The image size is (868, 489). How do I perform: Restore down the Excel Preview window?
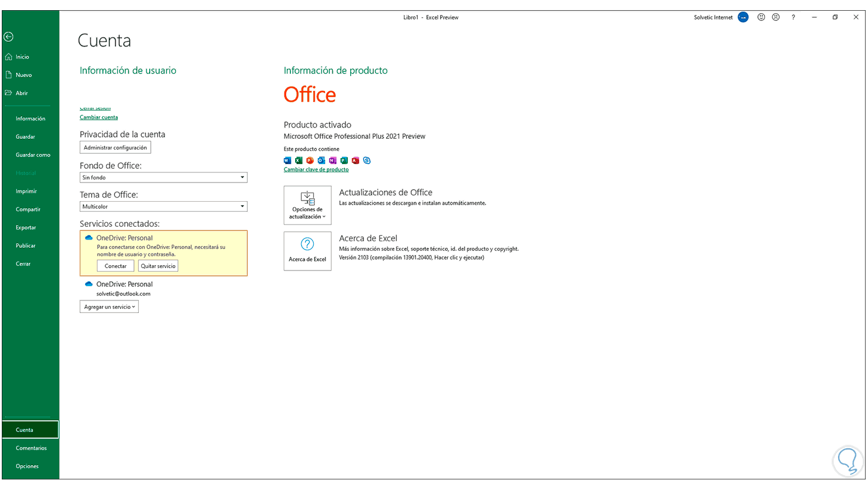pos(835,17)
